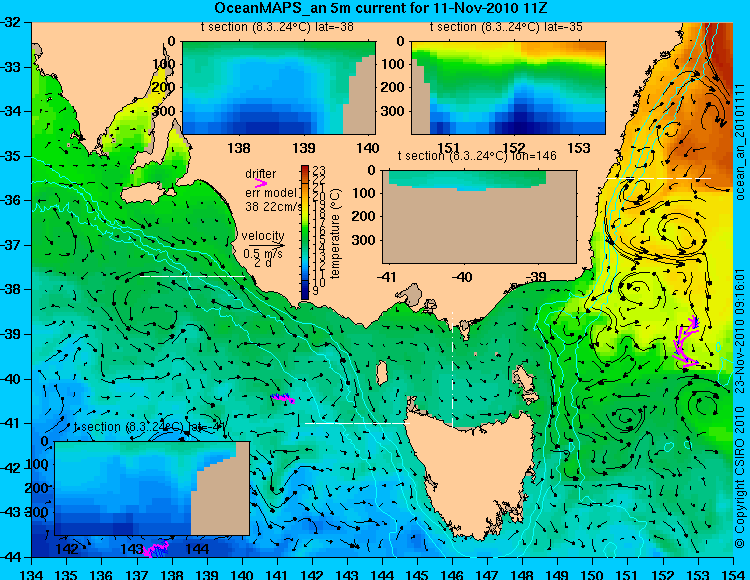Click the drifter track at the -44 latitude edge
This screenshot has height=580, width=750.
click(x=156, y=549)
